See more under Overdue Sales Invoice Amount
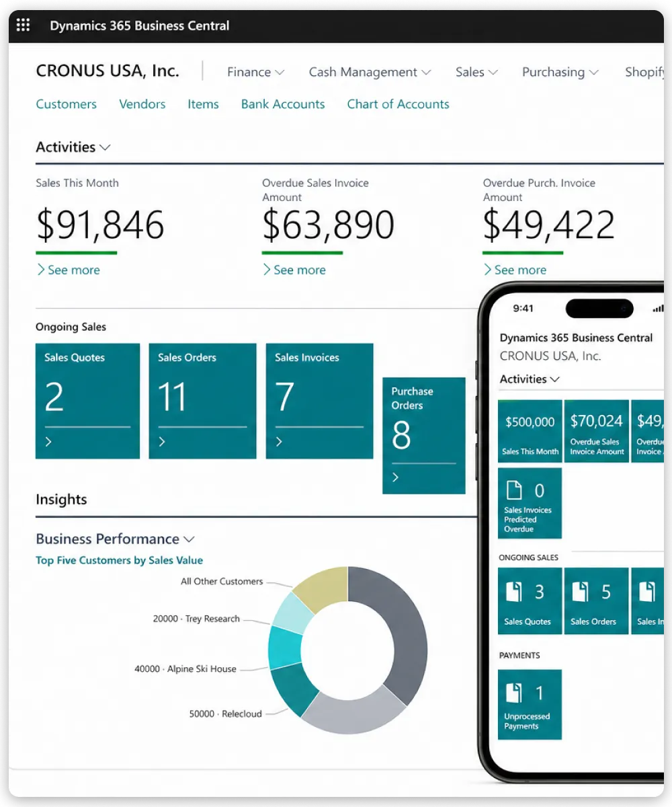Screen dimensions: 672x807 (294, 270)
